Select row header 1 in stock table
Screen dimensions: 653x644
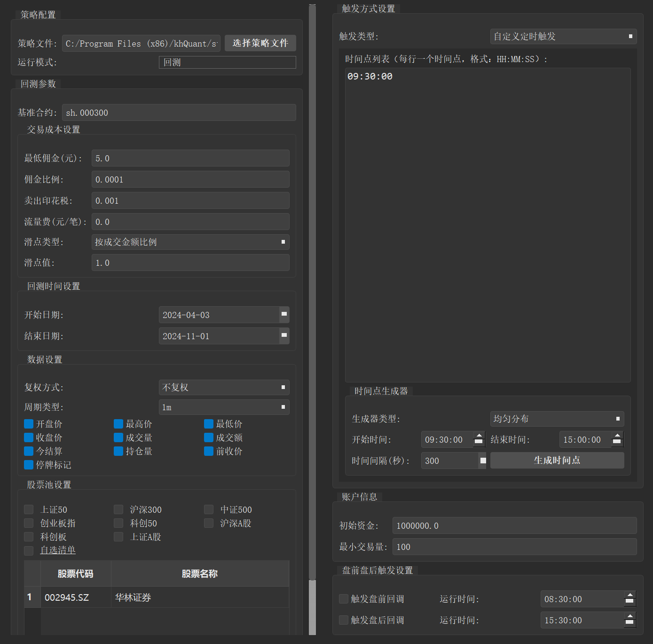point(32,597)
